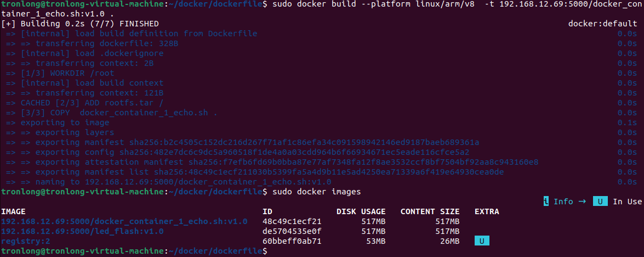Click the IMAGE column header
644x257 pixels.
pos(14,211)
